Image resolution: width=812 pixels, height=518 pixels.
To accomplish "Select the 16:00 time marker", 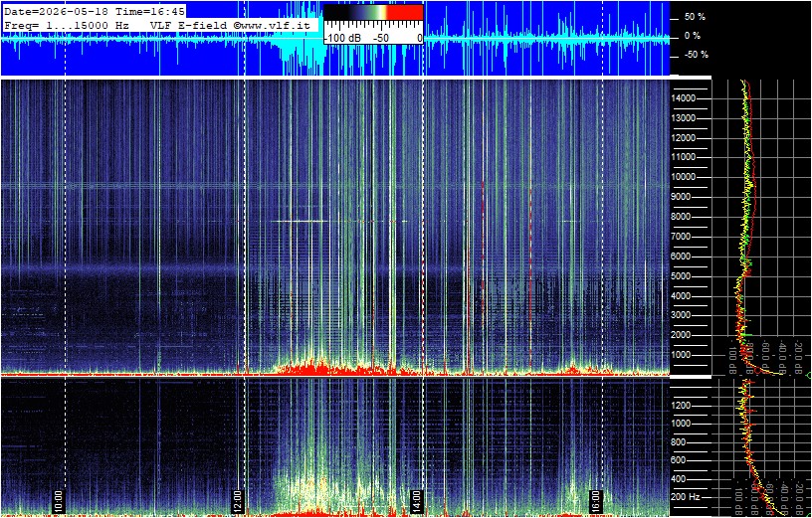I will point(595,502).
